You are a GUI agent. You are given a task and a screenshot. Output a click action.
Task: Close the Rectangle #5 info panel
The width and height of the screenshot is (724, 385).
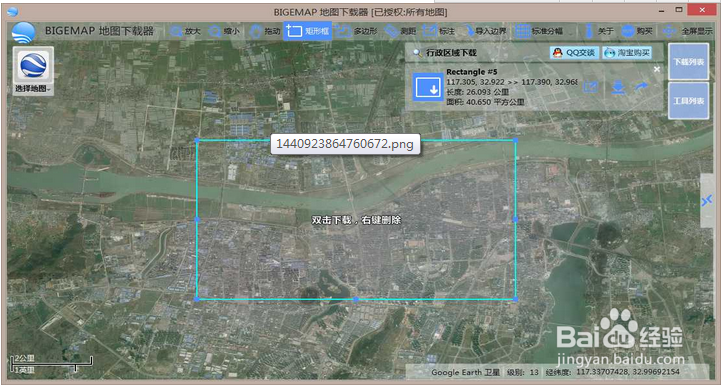(x=657, y=69)
